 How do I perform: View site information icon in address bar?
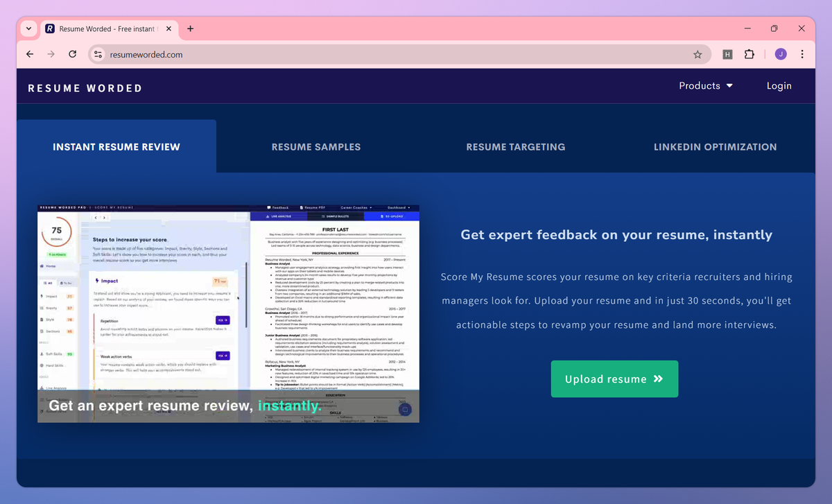pos(98,54)
